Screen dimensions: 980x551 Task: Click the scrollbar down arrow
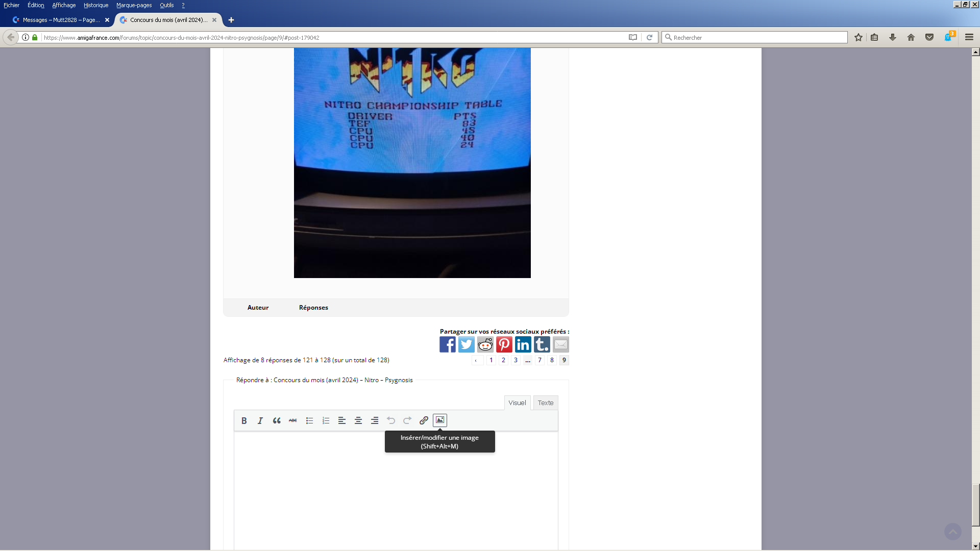tap(975, 546)
